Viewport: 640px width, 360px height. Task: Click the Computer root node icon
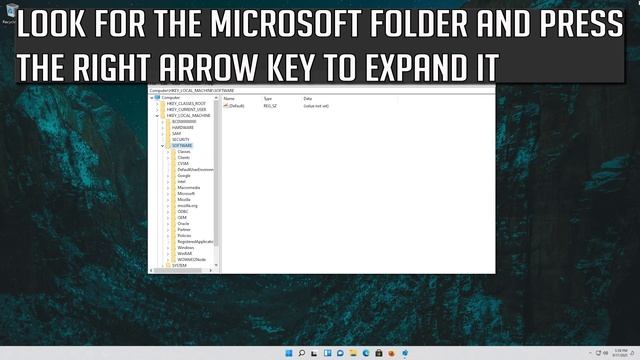158,98
